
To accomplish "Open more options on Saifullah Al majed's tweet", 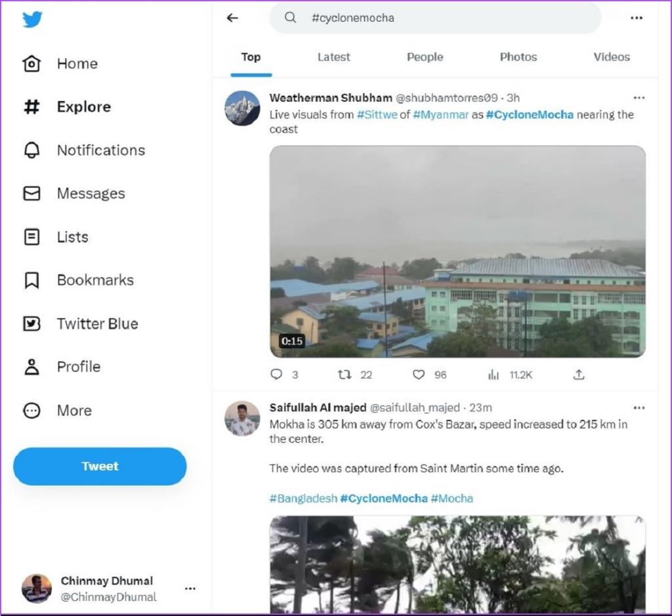I will pos(639,408).
